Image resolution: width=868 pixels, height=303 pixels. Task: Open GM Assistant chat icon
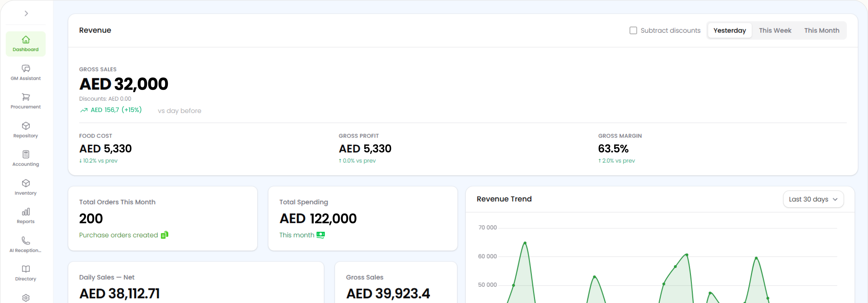[x=26, y=69]
